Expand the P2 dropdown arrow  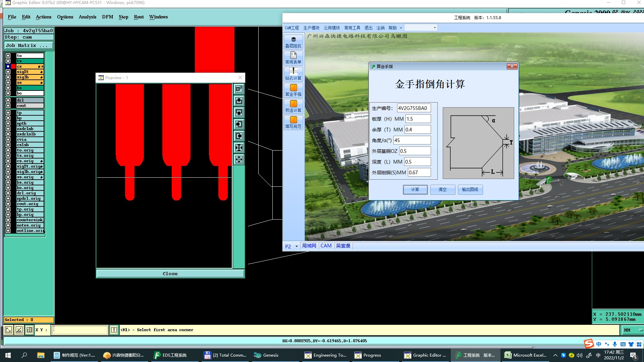297,246
